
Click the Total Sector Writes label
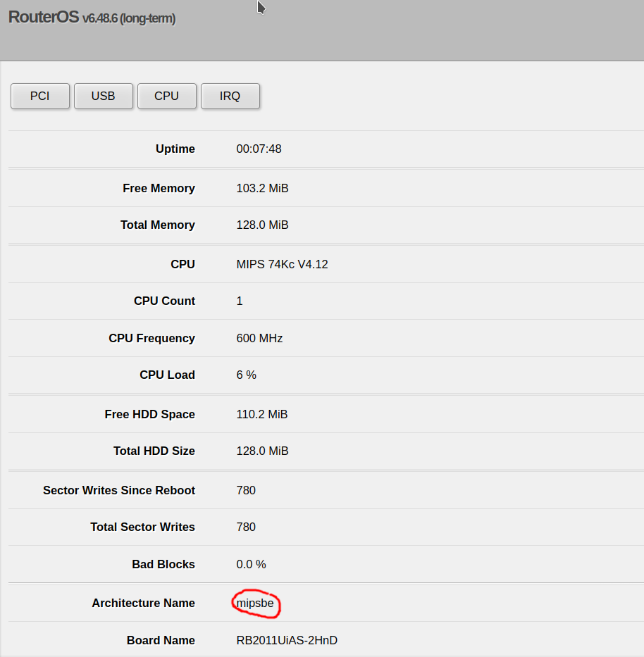[x=142, y=527]
